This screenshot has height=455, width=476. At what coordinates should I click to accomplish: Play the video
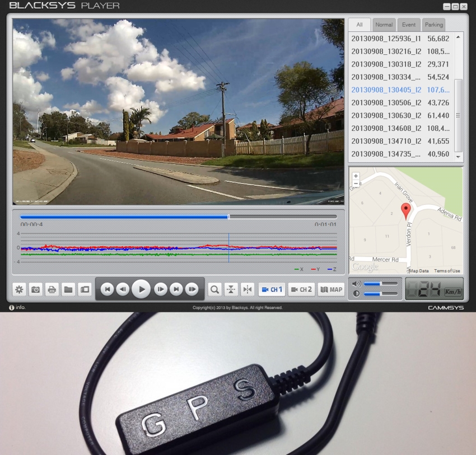[142, 289]
